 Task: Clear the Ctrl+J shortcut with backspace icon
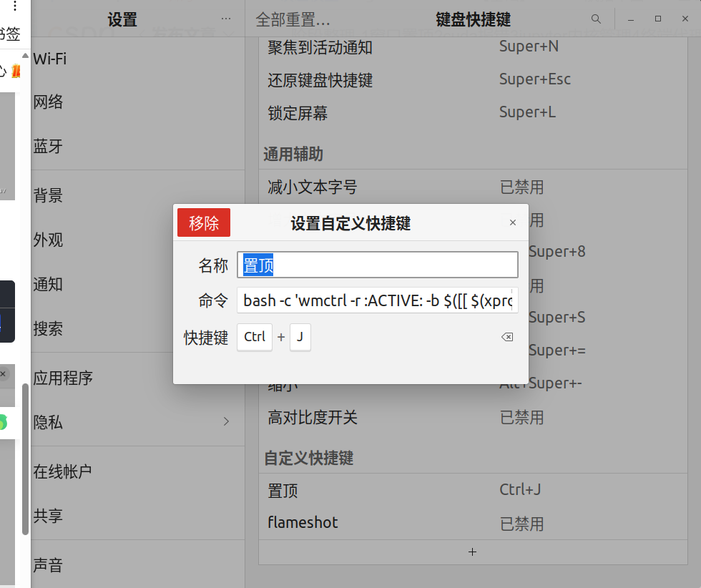[x=507, y=337]
